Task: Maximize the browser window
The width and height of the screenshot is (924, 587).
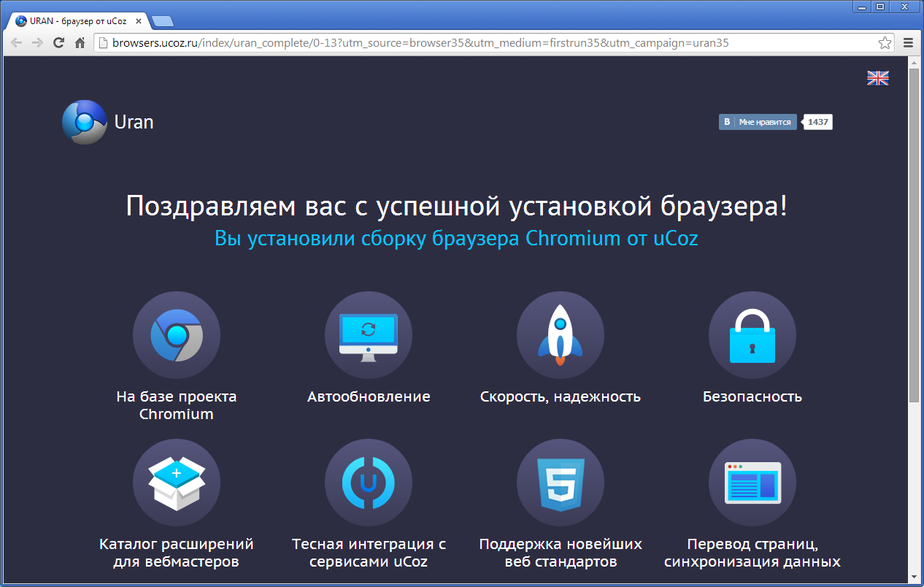Action: coord(881,6)
